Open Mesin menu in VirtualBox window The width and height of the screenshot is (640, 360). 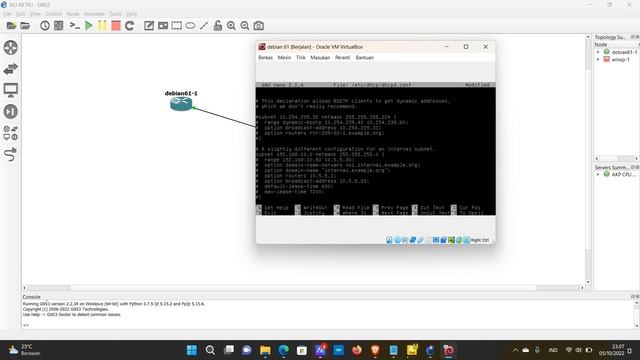pos(284,58)
